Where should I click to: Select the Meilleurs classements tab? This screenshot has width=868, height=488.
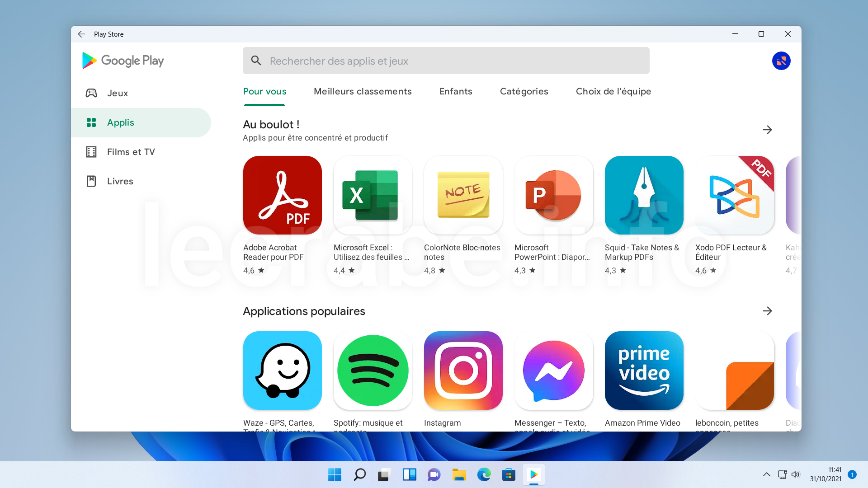tap(363, 91)
